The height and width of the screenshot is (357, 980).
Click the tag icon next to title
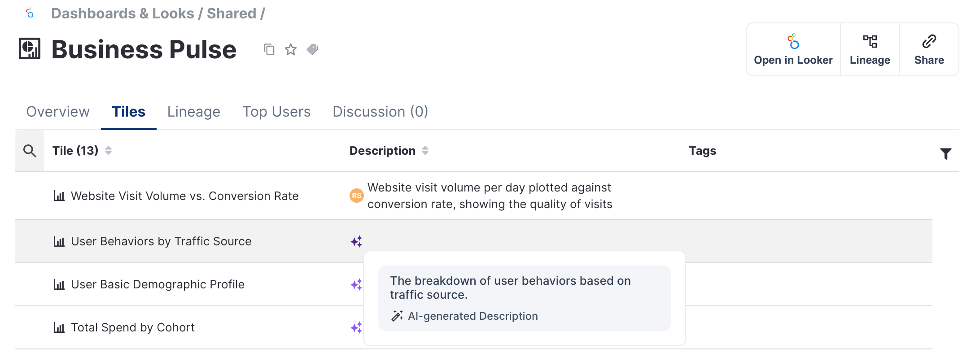[312, 49]
